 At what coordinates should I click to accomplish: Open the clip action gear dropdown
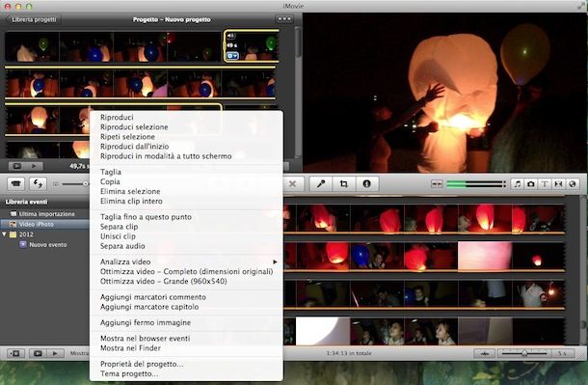[x=232, y=56]
